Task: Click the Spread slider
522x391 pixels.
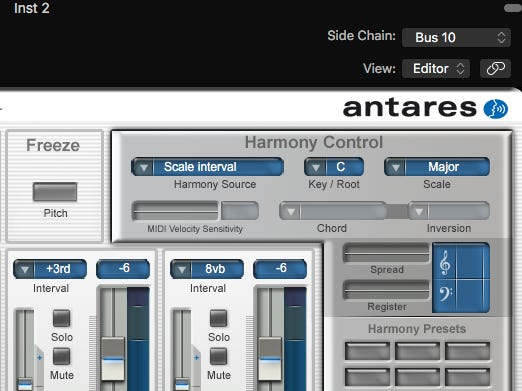Action: pyautogui.click(x=386, y=253)
